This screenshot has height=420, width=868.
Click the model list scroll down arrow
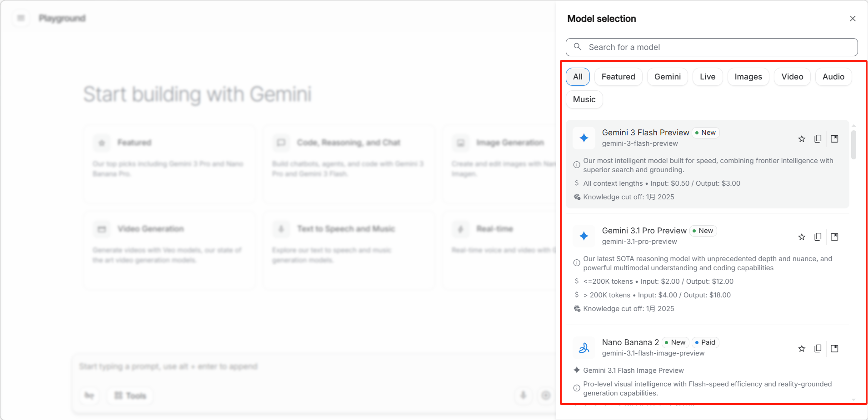click(x=853, y=400)
